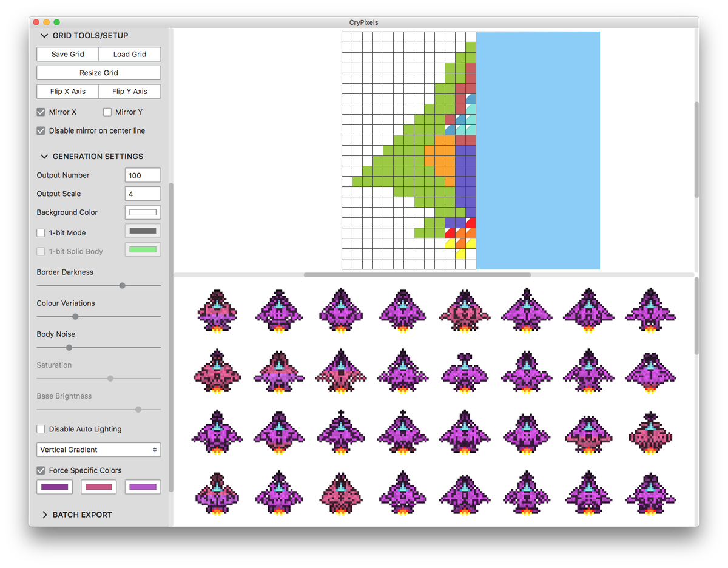Screen dimensions: 728x568
Task: Open the Background Color swatch
Action: (x=143, y=212)
